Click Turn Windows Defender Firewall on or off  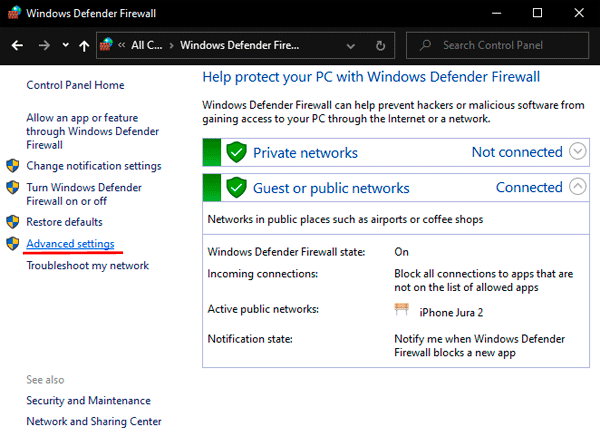(84, 194)
